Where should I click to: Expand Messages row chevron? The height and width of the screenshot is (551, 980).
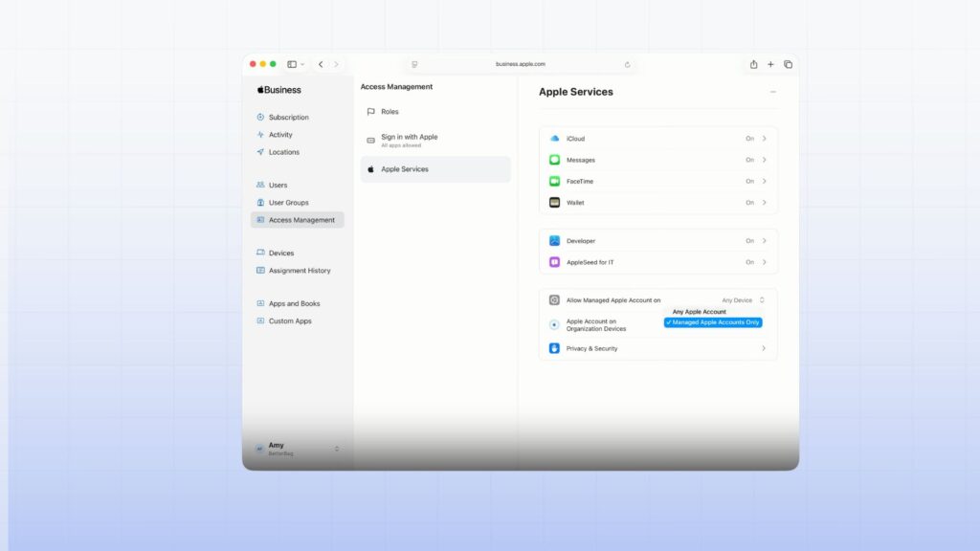coord(764,160)
